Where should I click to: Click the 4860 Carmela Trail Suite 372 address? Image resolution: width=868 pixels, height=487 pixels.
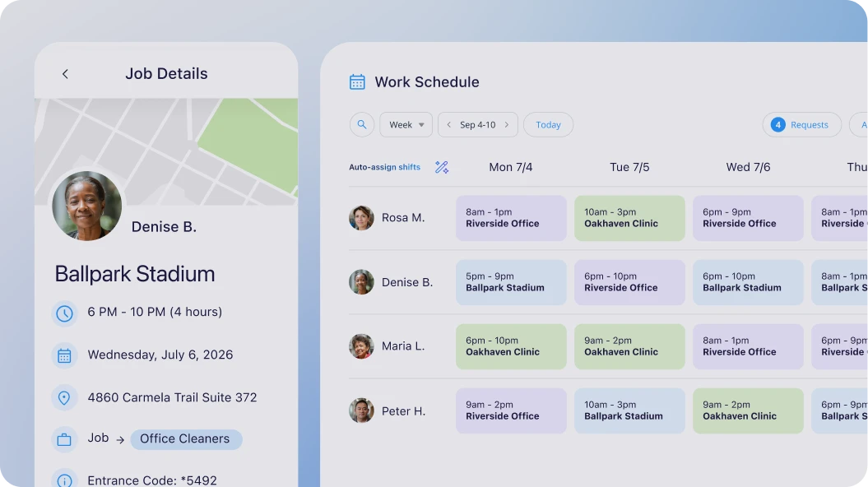pos(172,397)
